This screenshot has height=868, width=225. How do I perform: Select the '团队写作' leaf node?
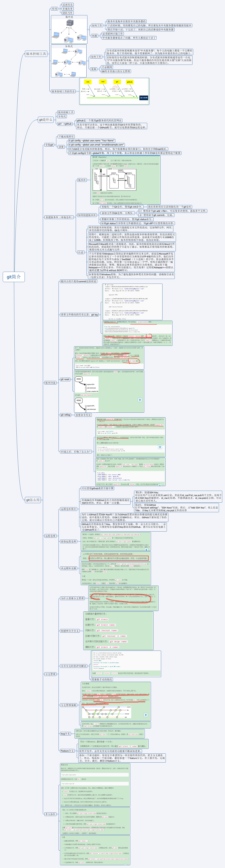pos(67,13)
